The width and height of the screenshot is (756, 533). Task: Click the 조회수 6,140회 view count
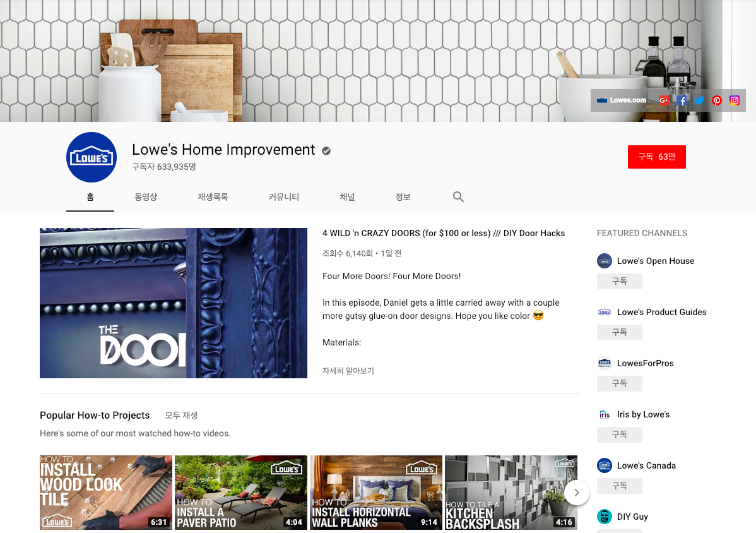[347, 253]
